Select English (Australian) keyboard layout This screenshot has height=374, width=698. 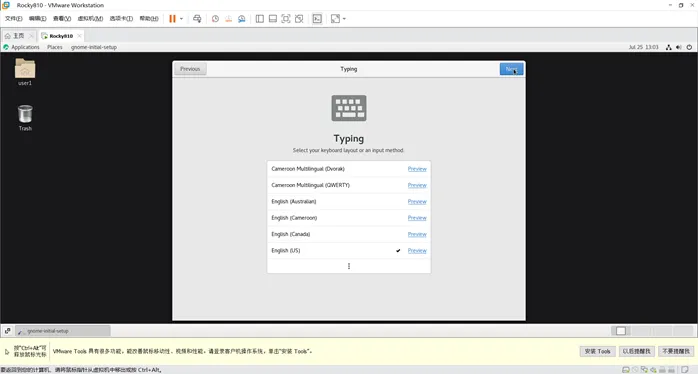coord(349,202)
